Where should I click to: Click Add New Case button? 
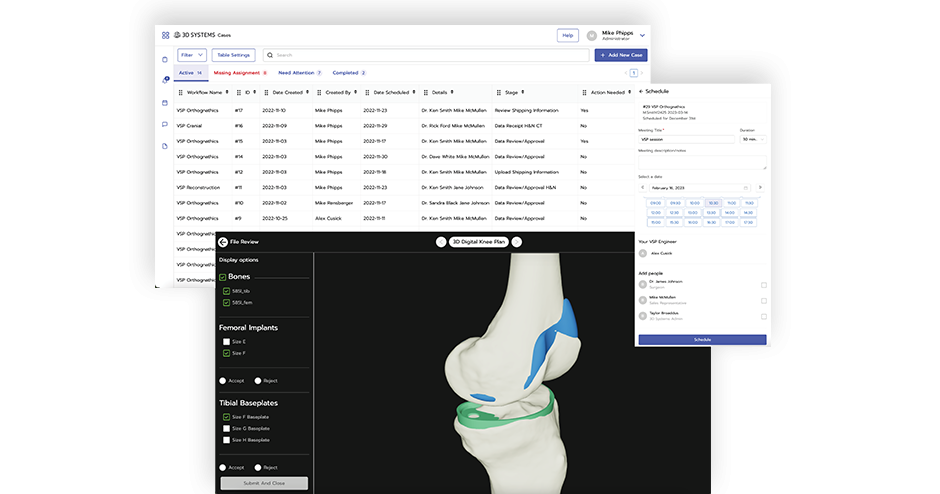pyautogui.click(x=621, y=55)
